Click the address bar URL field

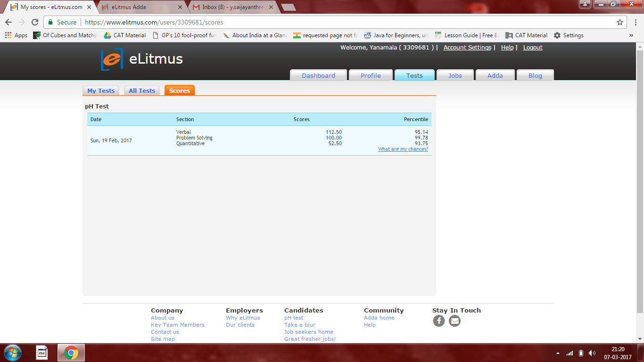pos(330,22)
